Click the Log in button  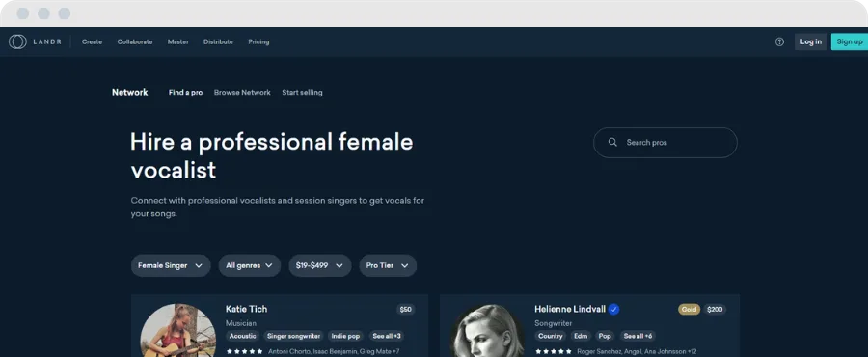(810, 42)
